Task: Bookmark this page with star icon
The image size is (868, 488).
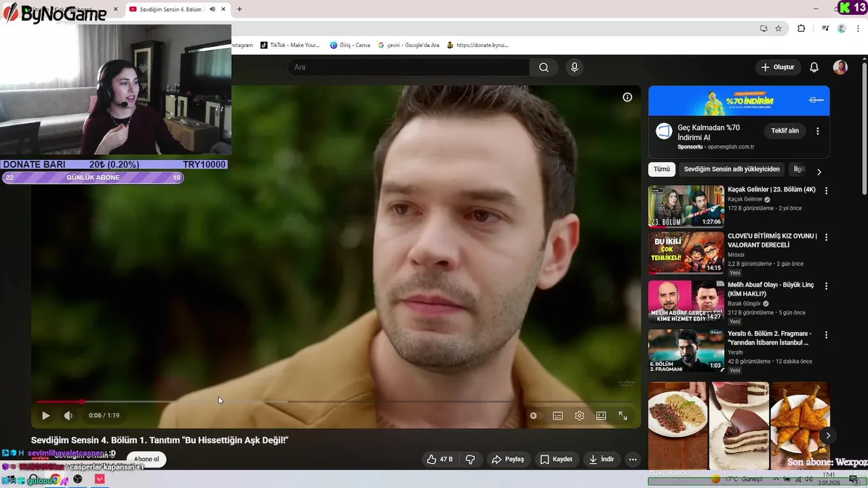Action: click(778, 28)
